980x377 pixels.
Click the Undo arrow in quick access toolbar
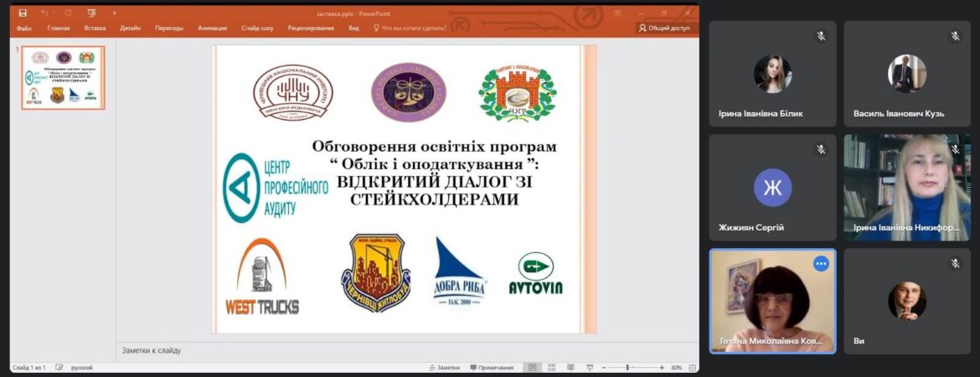click(44, 13)
